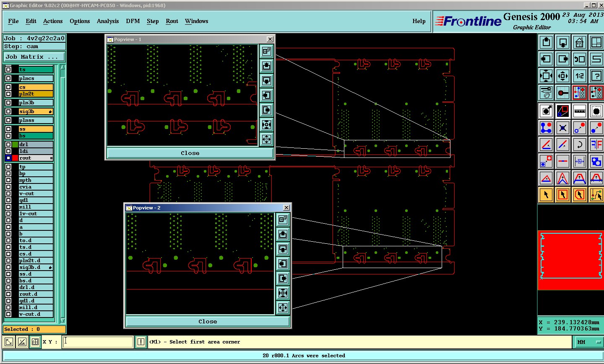Image resolution: width=604 pixels, height=364 pixels.
Task: Open the Actions menu
Action: 53,21
